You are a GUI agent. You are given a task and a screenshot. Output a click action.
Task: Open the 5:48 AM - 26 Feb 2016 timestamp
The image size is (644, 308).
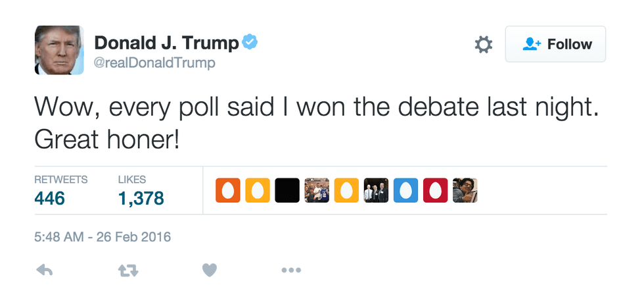[x=103, y=237]
